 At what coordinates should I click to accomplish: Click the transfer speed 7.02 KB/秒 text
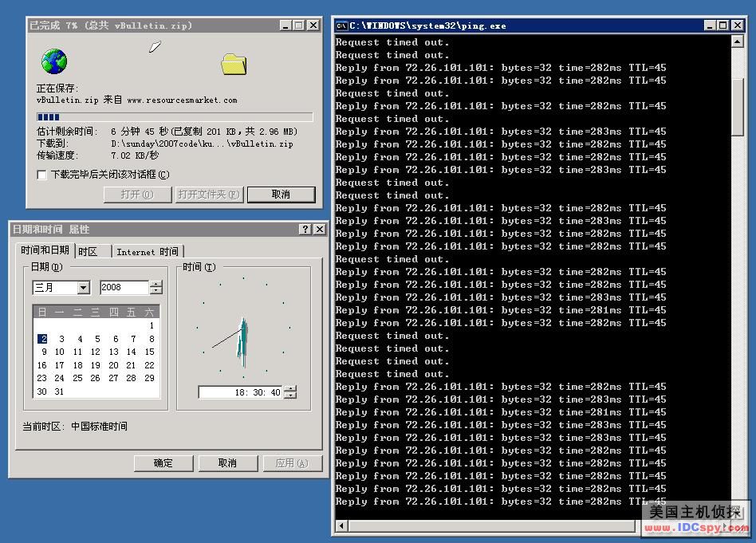[135, 155]
